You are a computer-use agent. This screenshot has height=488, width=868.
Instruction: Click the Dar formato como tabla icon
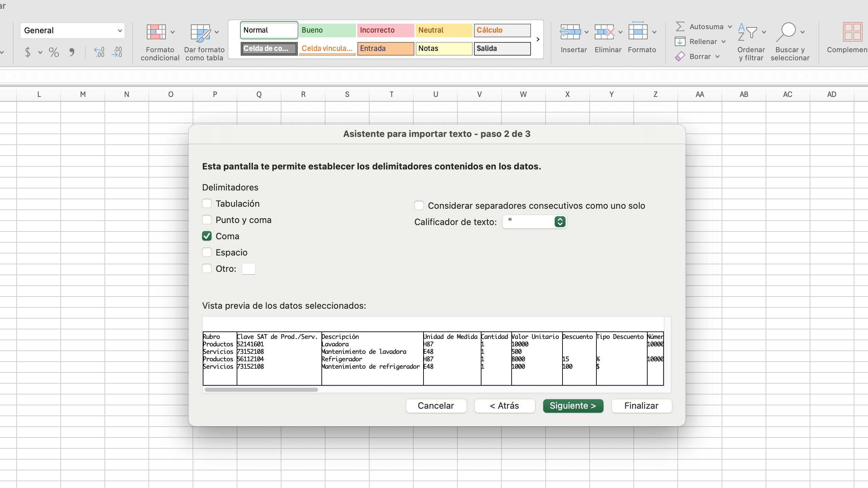coord(201,33)
